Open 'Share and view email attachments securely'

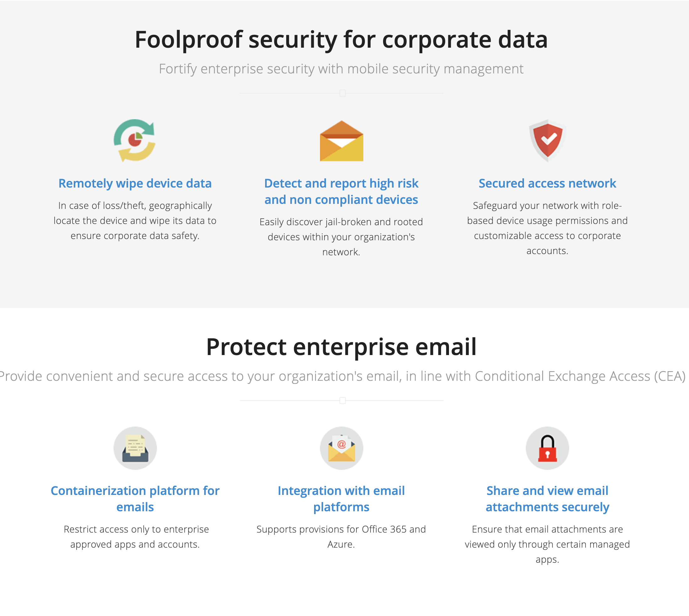click(x=547, y=499)
